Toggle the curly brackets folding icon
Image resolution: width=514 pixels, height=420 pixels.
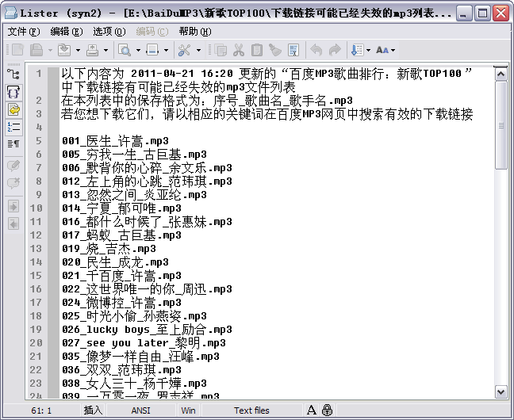point(13,93)
